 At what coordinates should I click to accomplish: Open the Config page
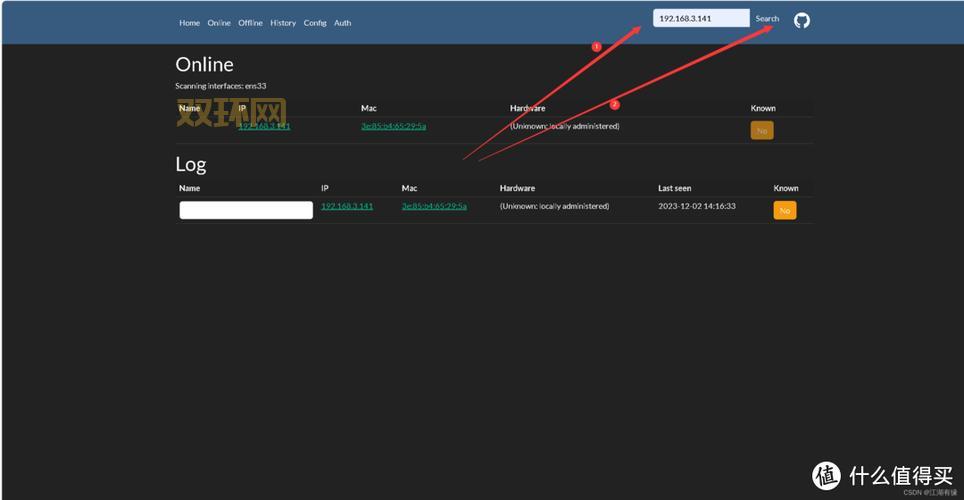tap(315, 23)
